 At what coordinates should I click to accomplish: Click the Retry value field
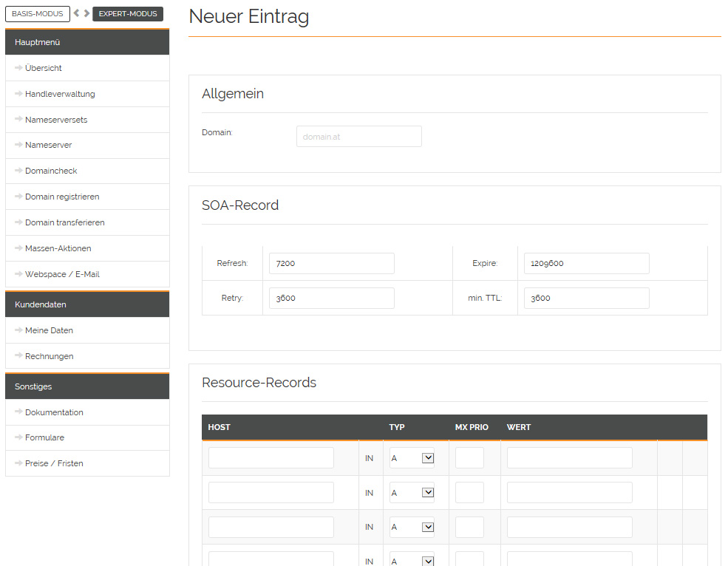[332, 298]
